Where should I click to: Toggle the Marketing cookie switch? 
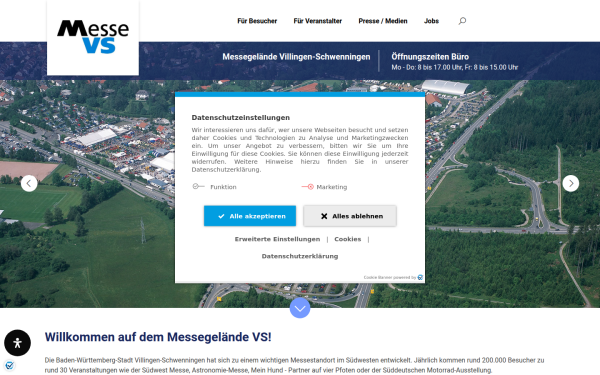click(x=308, y=187)
